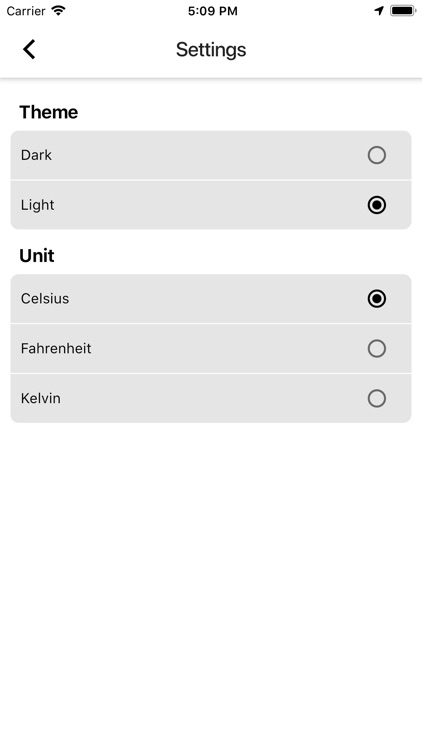This screenshot has width=422, height=750.
Task: Select the Light theme radio button
Action: (x=377, y=205)
